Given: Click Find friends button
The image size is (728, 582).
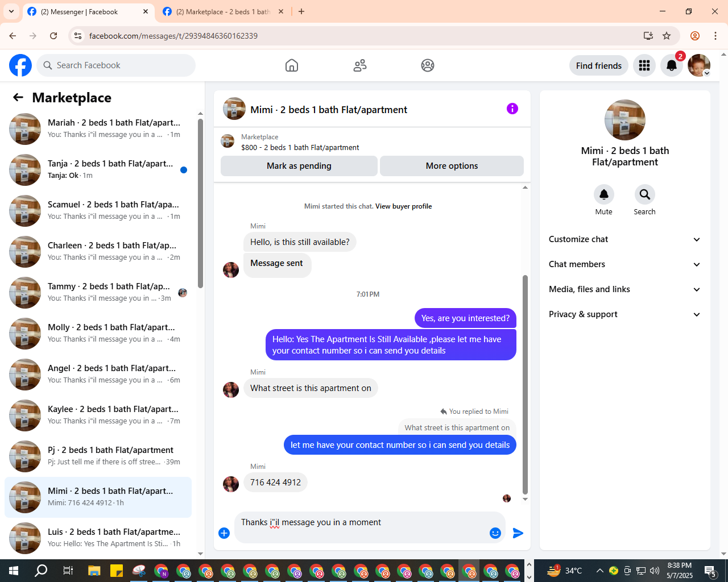Looking at the screenshot, I should 599,65.
